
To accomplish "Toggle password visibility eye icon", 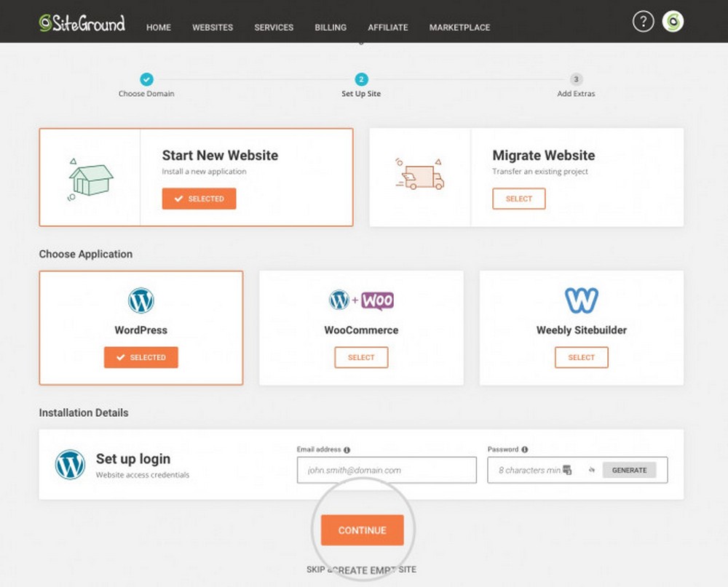I will [x=591, y=470].
